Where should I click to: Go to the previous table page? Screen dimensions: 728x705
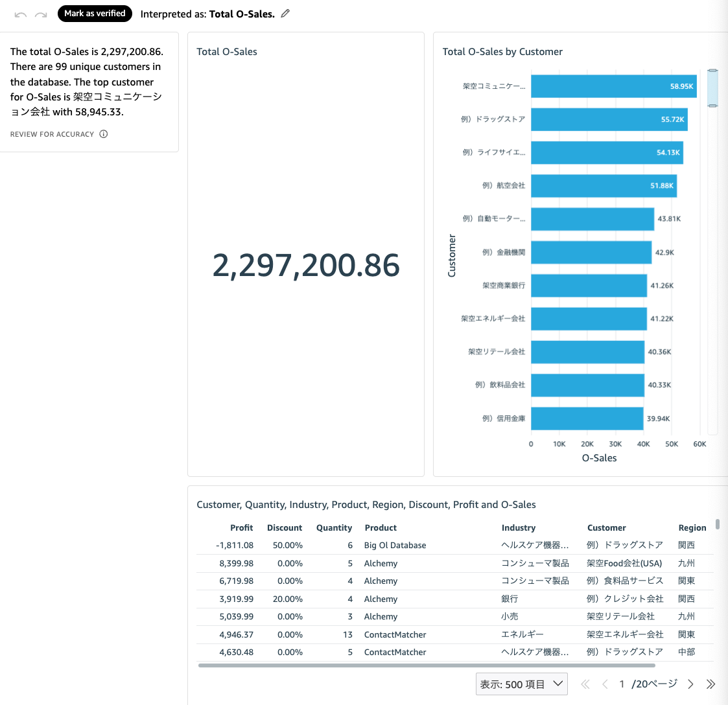click(x=604, y=684)
